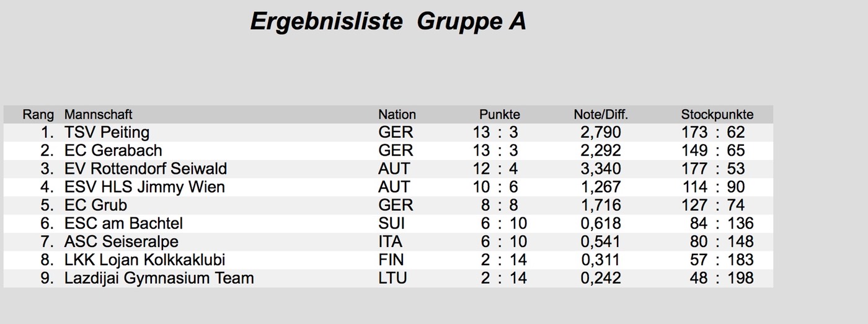Click the ESC am Bachtel team name
Screen dimensions: 868x324
tap(123, 223)
